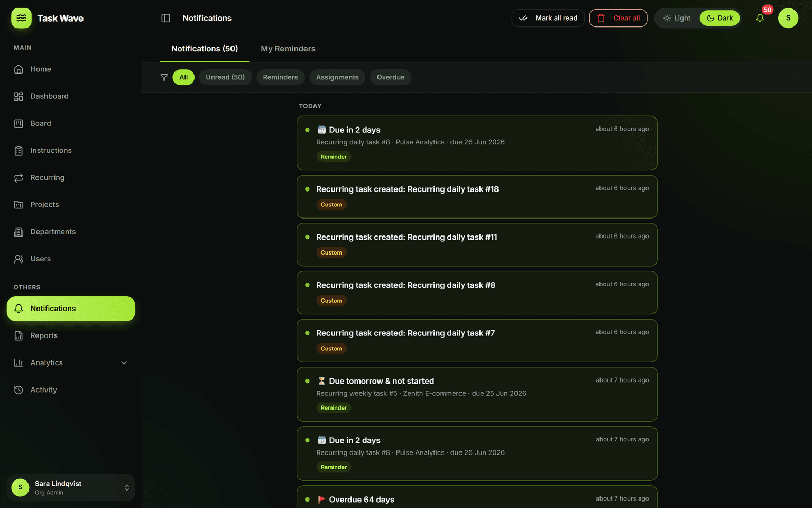Switch to My Reminders tab

coord(288,49)
